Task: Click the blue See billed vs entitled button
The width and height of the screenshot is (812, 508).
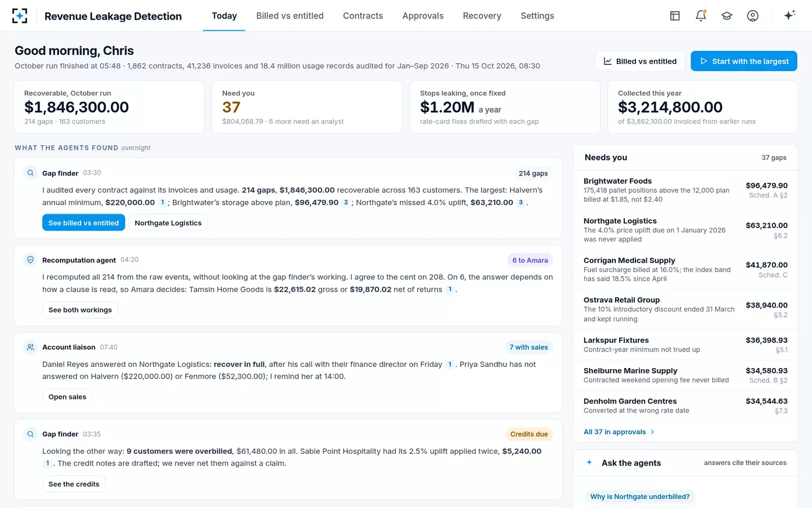Action: [83, 223]
